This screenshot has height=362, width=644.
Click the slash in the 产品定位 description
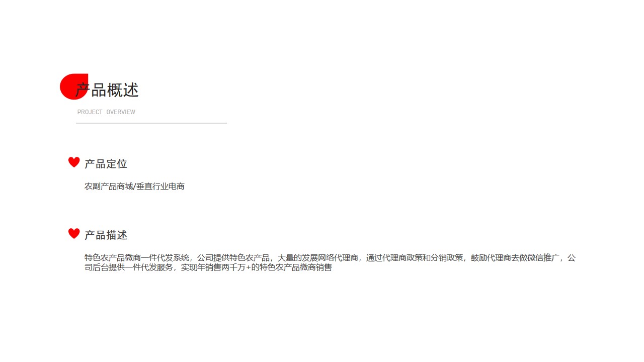click(134, 187)
